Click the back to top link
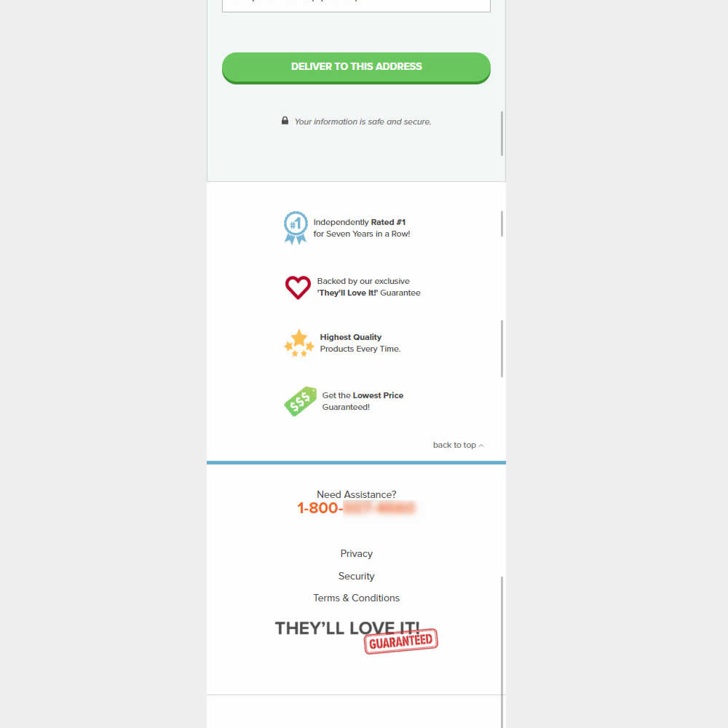728x728 pixels. 454,445
